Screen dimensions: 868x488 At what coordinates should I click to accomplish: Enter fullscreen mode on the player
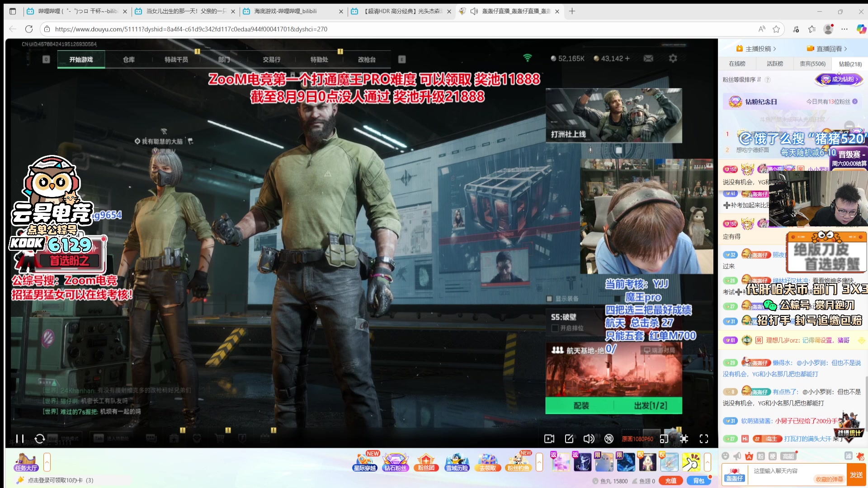[704, 439]
